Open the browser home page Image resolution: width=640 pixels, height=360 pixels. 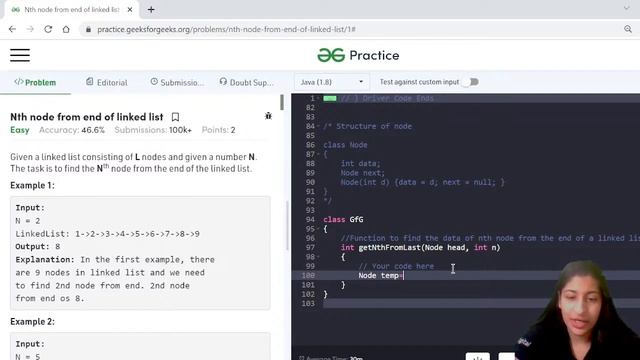66,29
